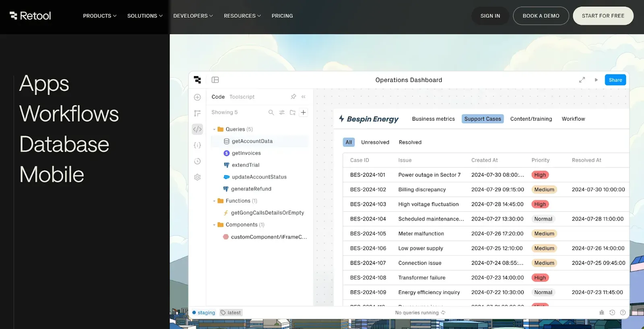Screen dimensions: 644x329
Task: Collapse the Functions folder
Action: point(214,201)
